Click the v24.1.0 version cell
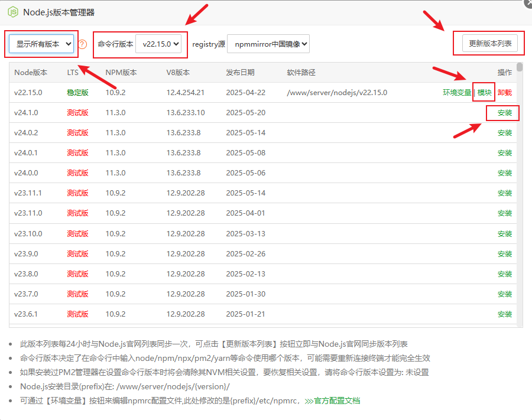 (26, 113)
